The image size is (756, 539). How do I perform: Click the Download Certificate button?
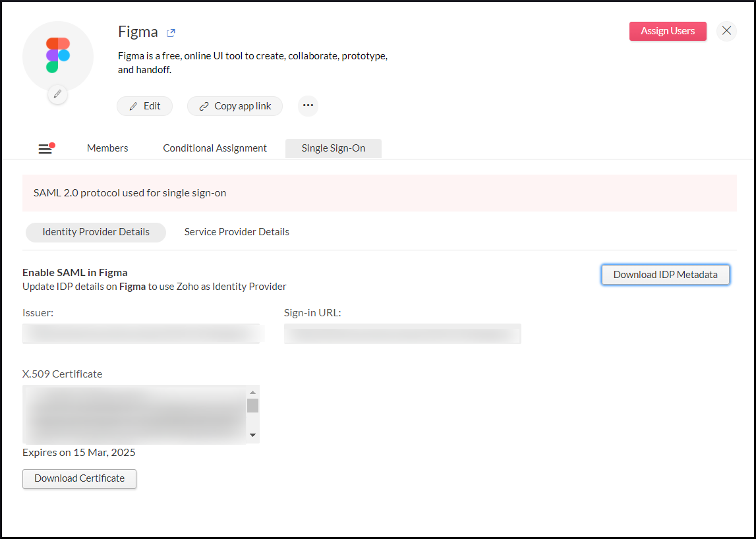(80, 478)
